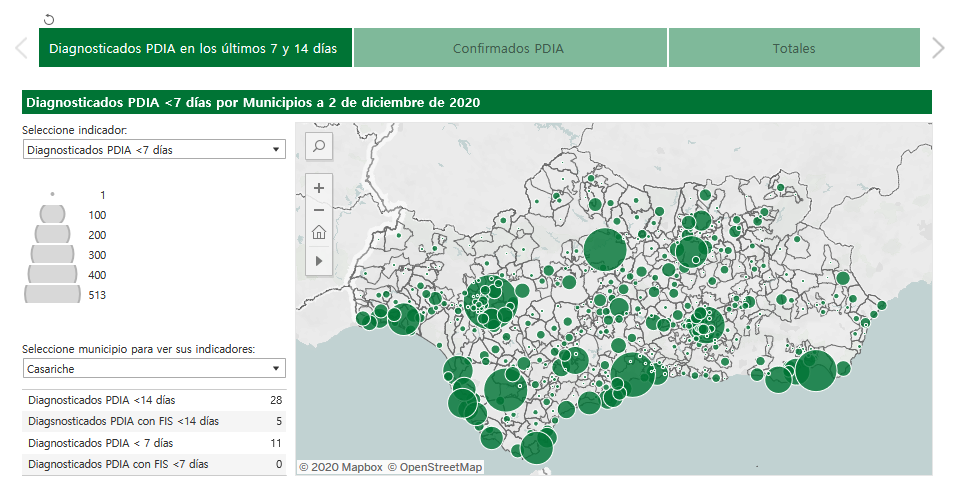Select the 'Diagnosticados PDIA en los últimos 7 y 14 días' tab

[x=195, y=48]
